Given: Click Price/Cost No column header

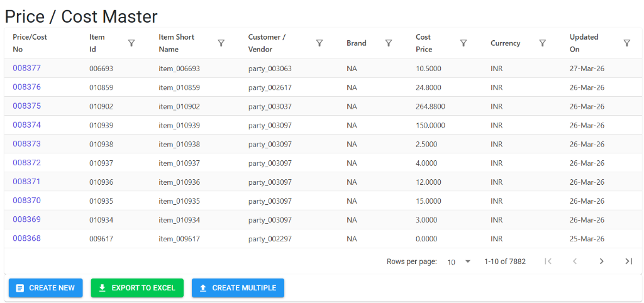Looking at the screenshot, I should [x=30, y=43].
